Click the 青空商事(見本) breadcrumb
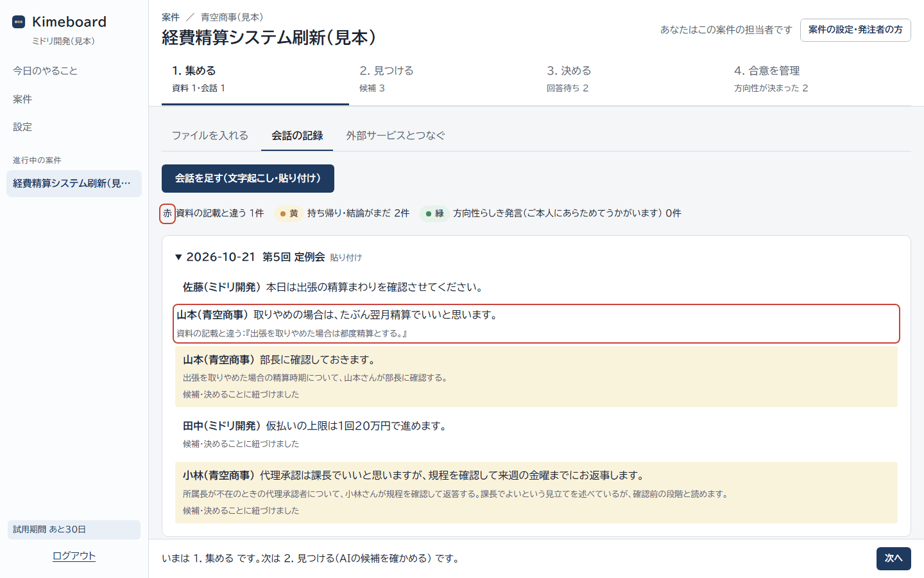This screenshot has width=924, height=578. click(x=232, y=17)
